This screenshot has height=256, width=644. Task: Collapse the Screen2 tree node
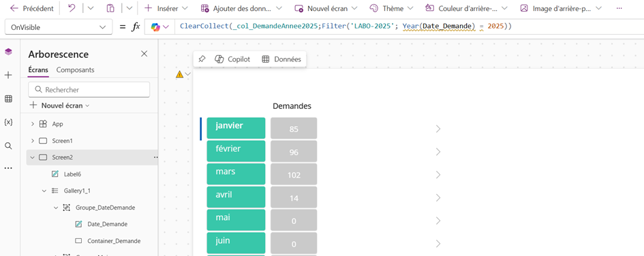tap(33, 157)
